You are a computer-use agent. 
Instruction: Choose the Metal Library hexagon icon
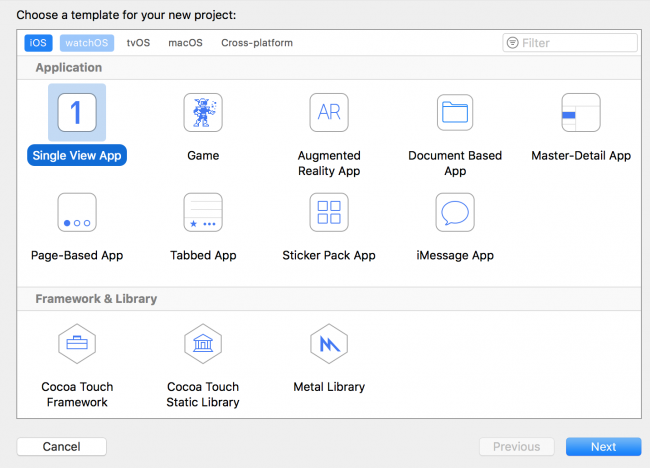329,344
